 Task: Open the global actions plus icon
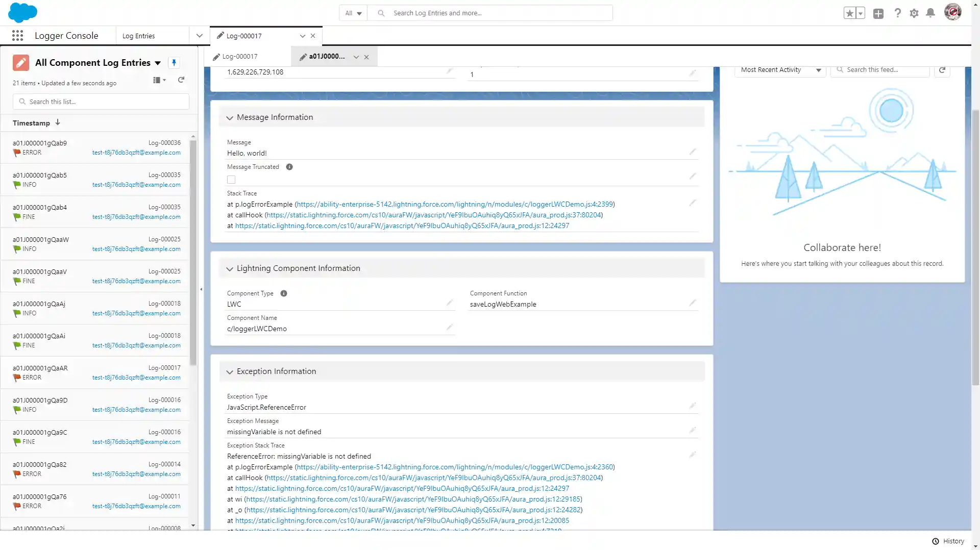[x=878, y=14]
